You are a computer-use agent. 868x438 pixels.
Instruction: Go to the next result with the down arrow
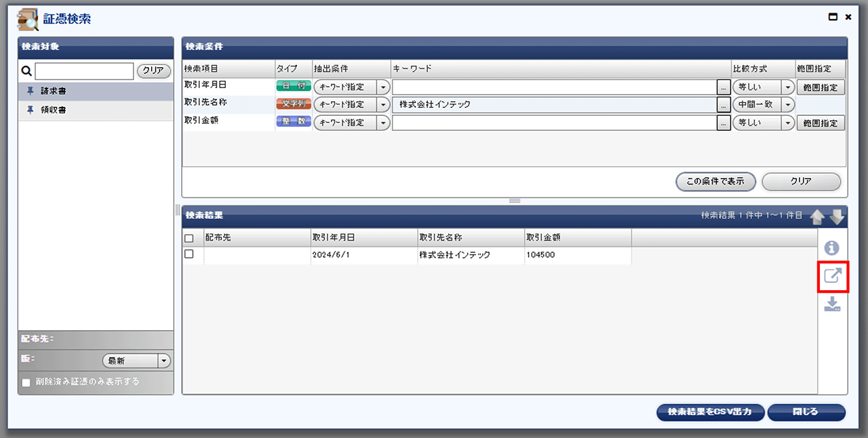[x=837, y=217]
